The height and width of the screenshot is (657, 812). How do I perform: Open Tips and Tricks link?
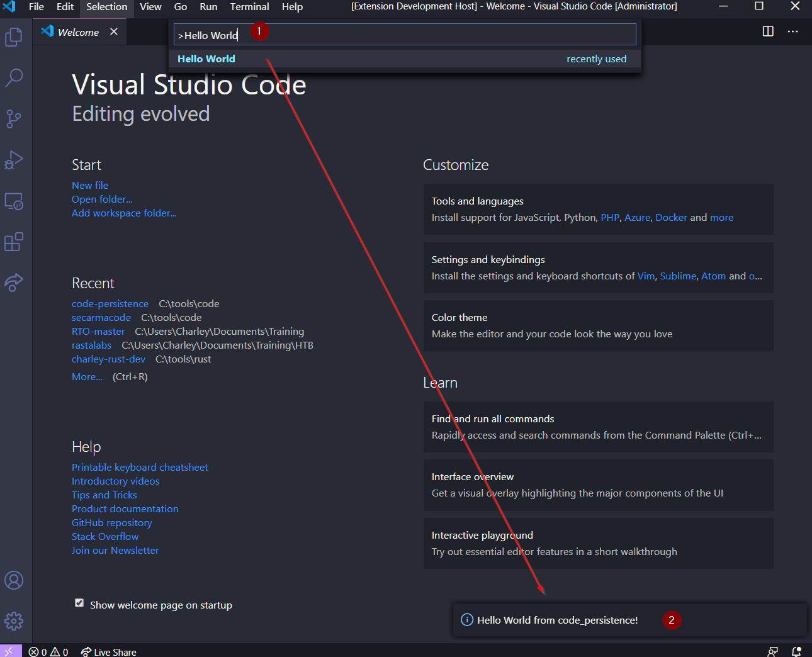click(104, 495)
